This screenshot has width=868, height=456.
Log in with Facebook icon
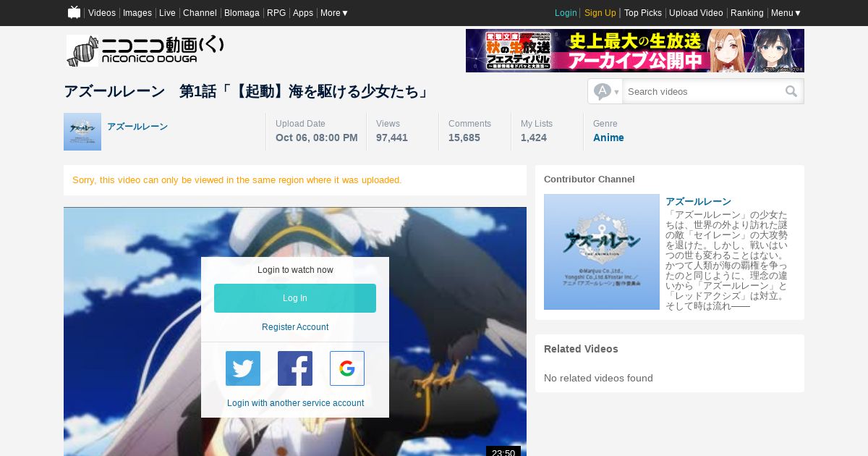pos(295,368)
